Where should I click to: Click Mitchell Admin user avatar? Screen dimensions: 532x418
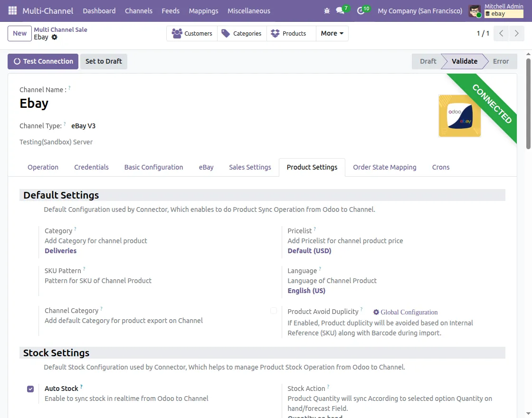tap(475, 11)
